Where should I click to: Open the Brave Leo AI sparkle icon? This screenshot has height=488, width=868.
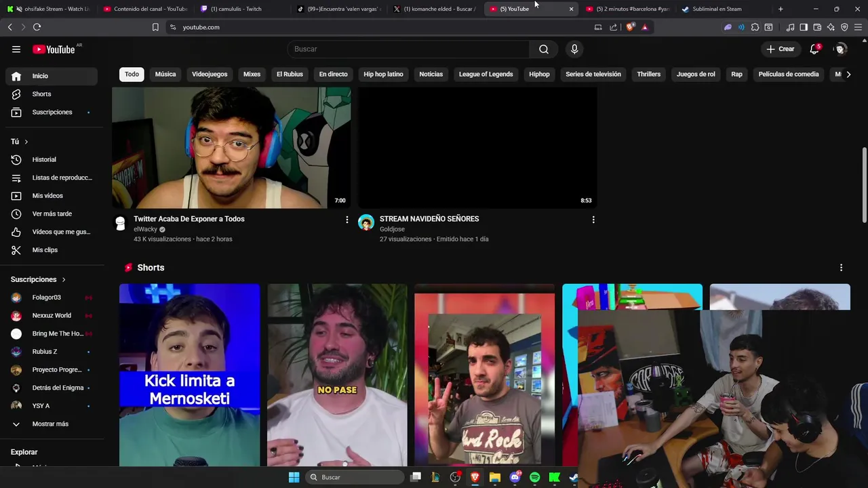pos(831,27)
